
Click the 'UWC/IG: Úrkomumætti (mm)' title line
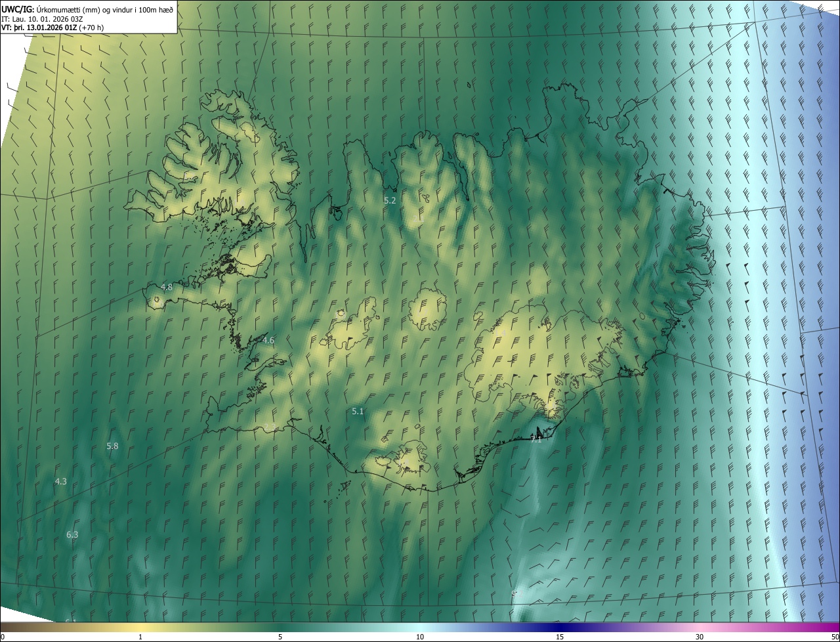pyautogui.click(x=87, y=9)
